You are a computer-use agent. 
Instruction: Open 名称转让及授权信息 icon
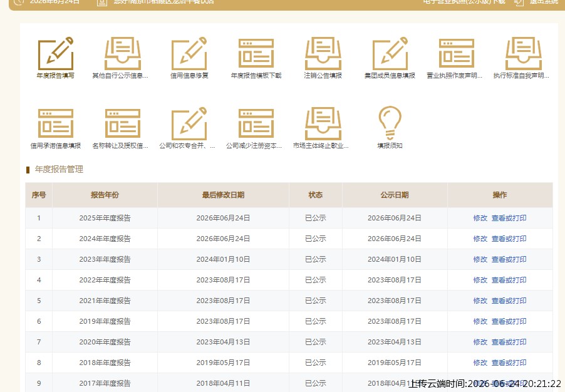(x=123, y=123)
